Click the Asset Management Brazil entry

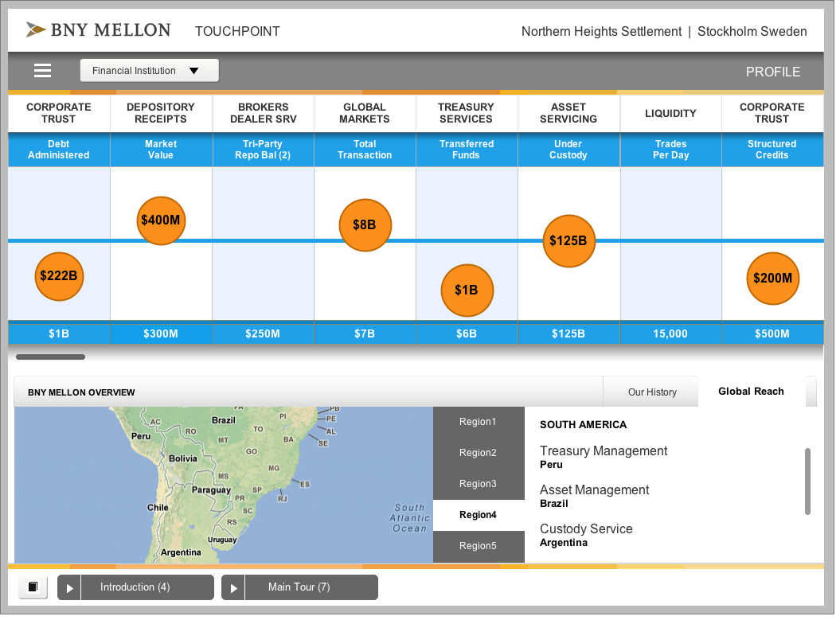click(594, 497)
